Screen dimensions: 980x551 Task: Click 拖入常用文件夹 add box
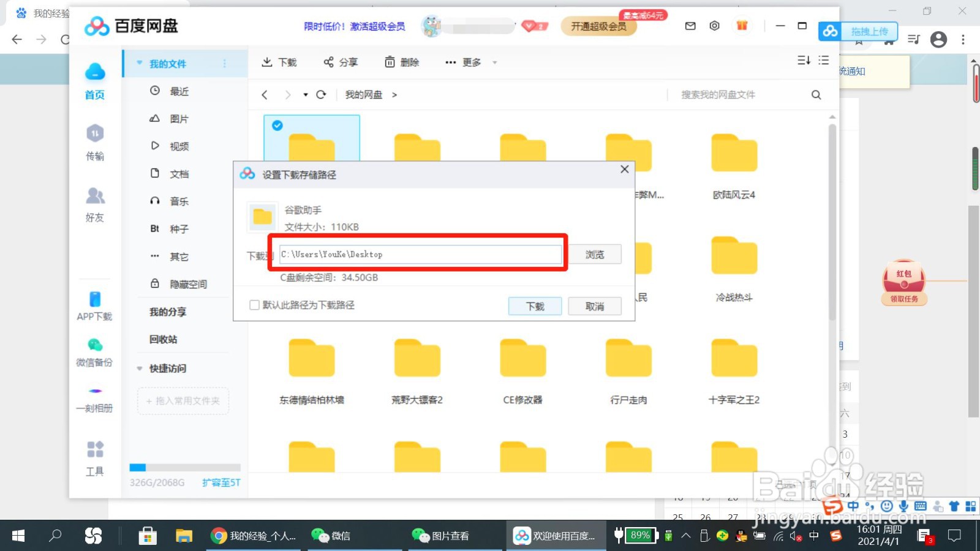click(183, 401)
